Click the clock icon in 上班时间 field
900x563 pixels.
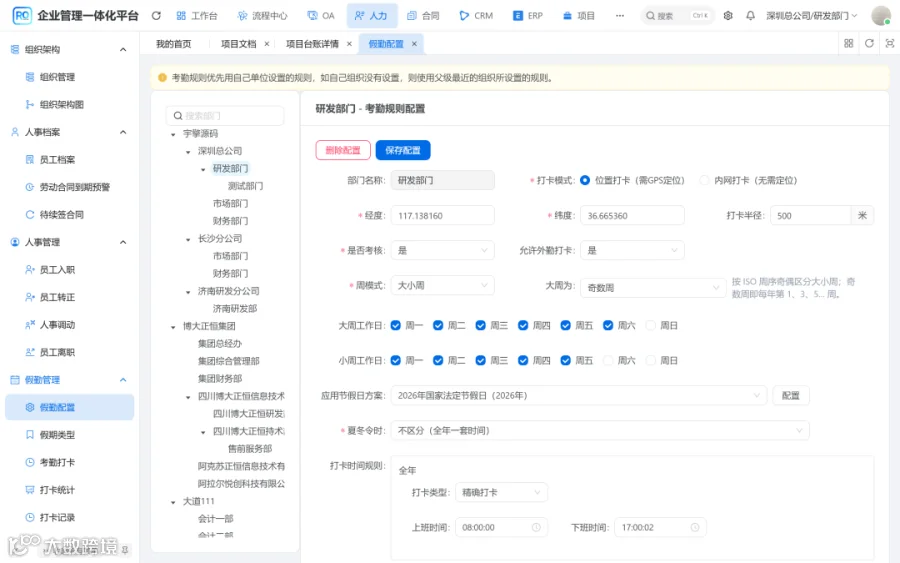coord(536,527)
